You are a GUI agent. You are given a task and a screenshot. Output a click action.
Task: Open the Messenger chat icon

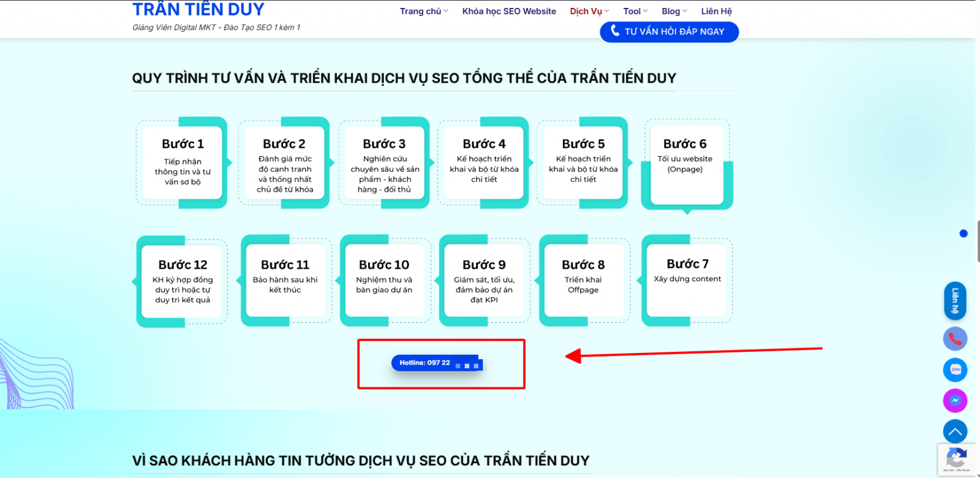[955, 401]
